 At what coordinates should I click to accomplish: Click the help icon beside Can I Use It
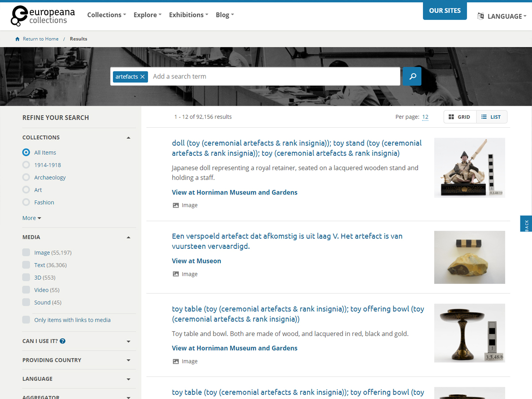[63, 341]
